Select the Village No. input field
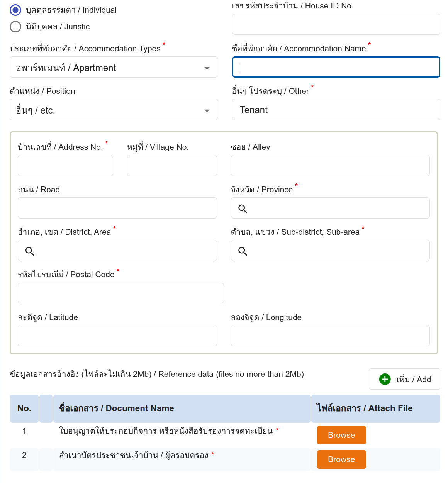This screenshot has height=483, width=448. tap(172, 166)
